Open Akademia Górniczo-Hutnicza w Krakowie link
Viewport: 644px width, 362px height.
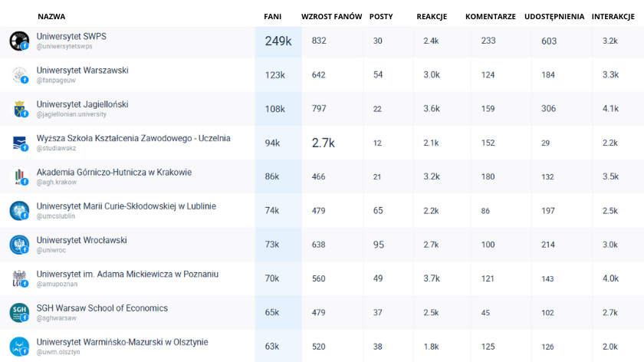point(113,172)
